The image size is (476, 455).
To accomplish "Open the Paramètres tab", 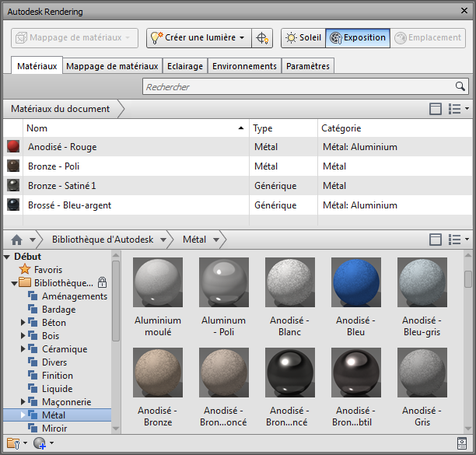I will (x=308, y=66).
